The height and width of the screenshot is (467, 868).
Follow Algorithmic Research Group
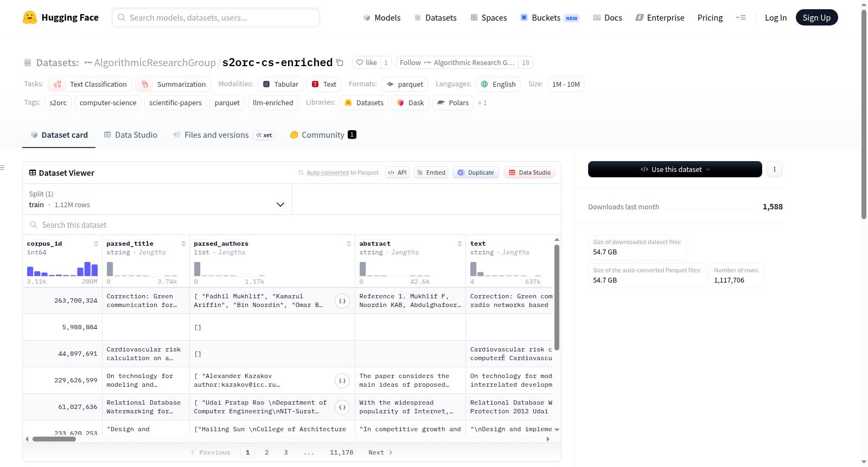[457, 62]
